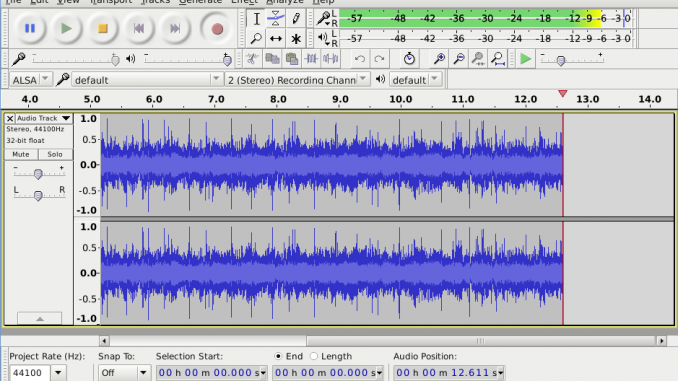Collapse the track using bottom arrow

39,319
